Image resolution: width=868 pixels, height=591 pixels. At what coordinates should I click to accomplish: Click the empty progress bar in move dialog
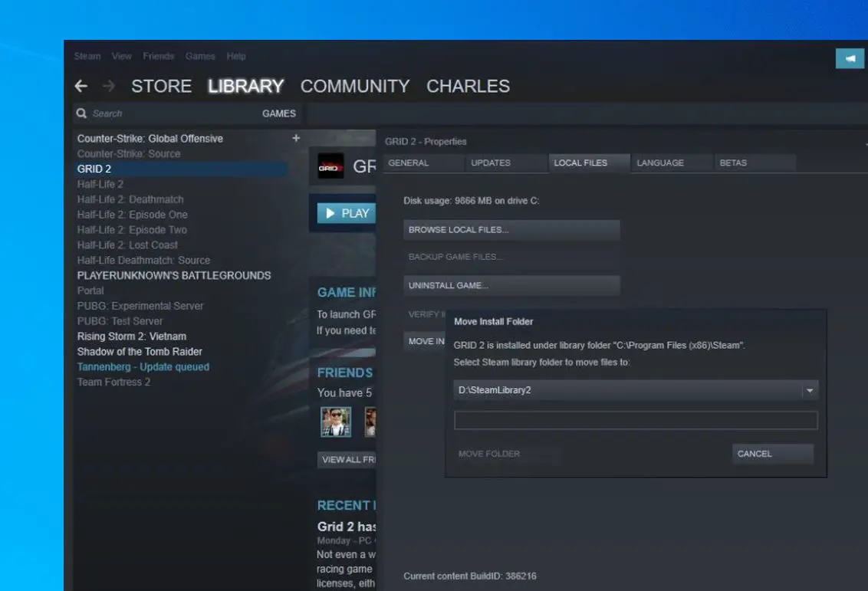point(636,421)
